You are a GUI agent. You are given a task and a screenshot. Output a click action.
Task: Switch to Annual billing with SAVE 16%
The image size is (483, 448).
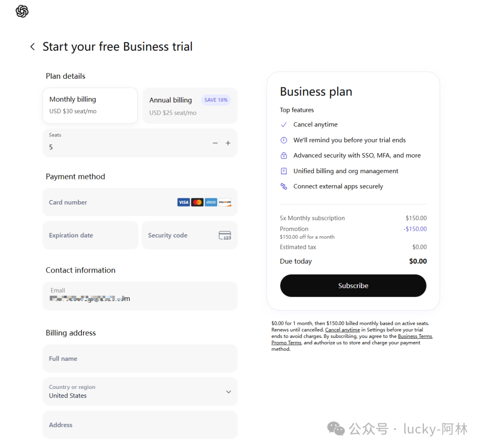coord(190,106)
